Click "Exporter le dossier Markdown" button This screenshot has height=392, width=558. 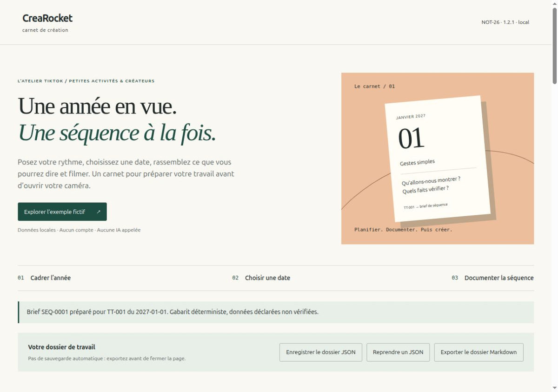click(478, 352)
